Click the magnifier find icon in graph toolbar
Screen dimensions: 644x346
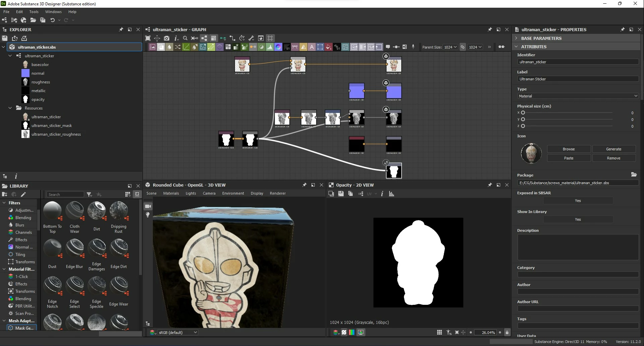click(185, 38)
